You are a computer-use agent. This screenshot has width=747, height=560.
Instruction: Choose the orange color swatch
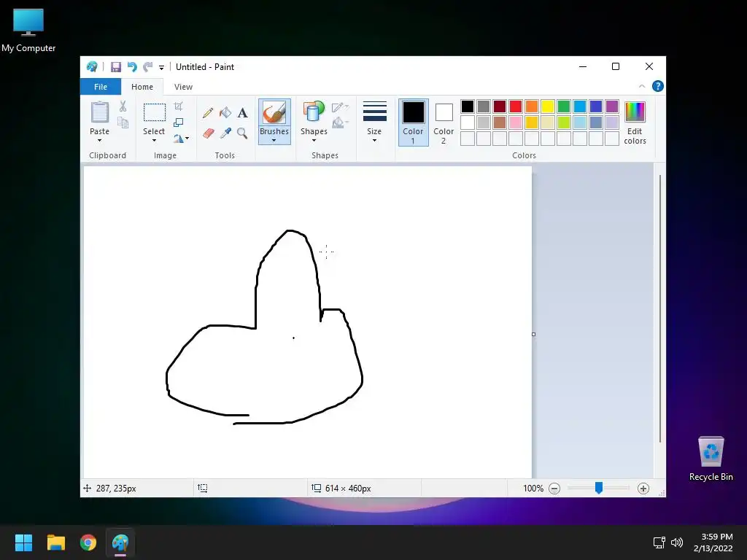532,106
